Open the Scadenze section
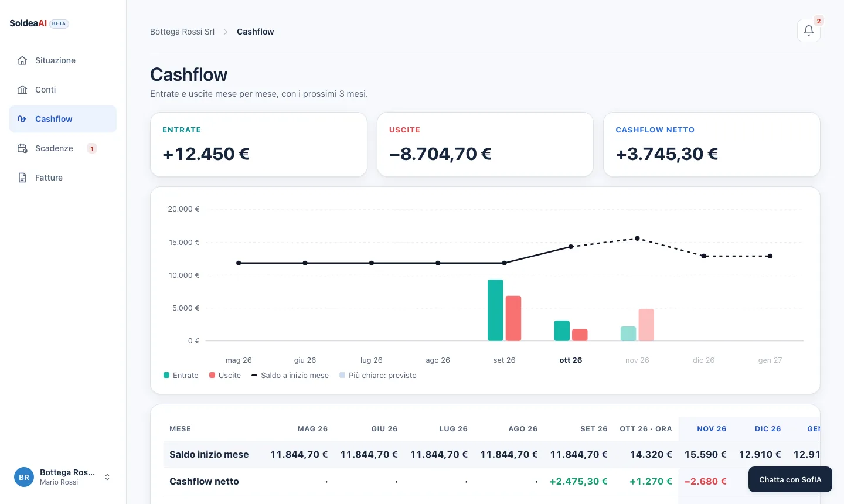The image size is (844, 504). click(63, 148)
